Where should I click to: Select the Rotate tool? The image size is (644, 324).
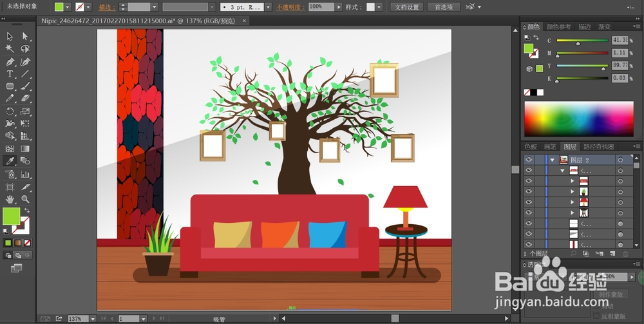10,111
